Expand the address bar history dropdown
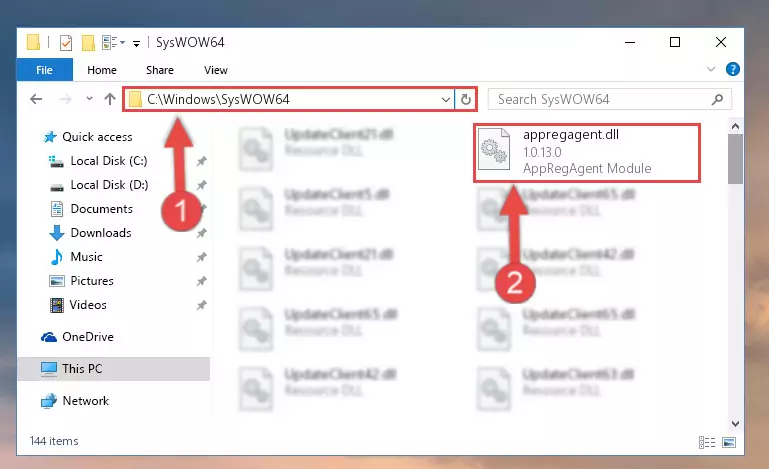 (445, 100)
